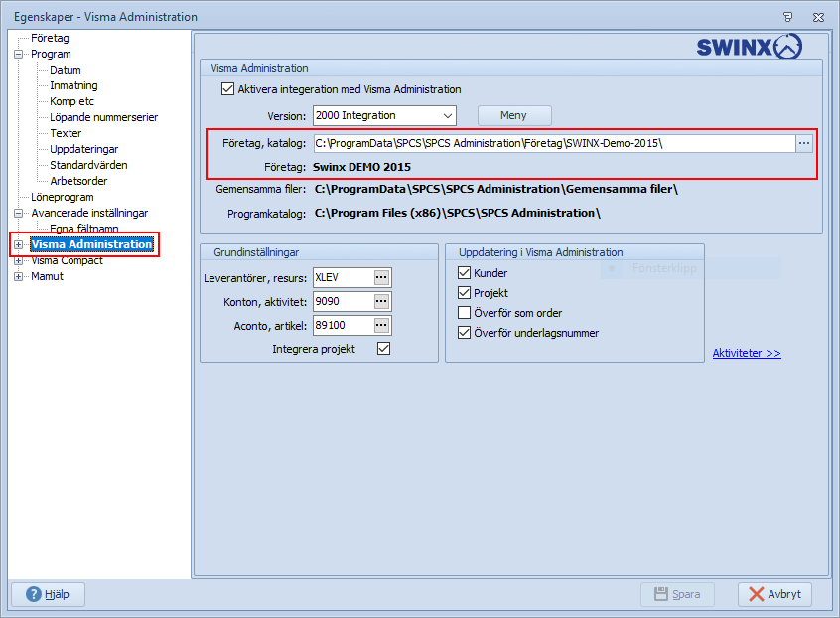This screenshot has height=618, width=840.
Task: Collapse the Program tree node
Action: tap(18, 54)
